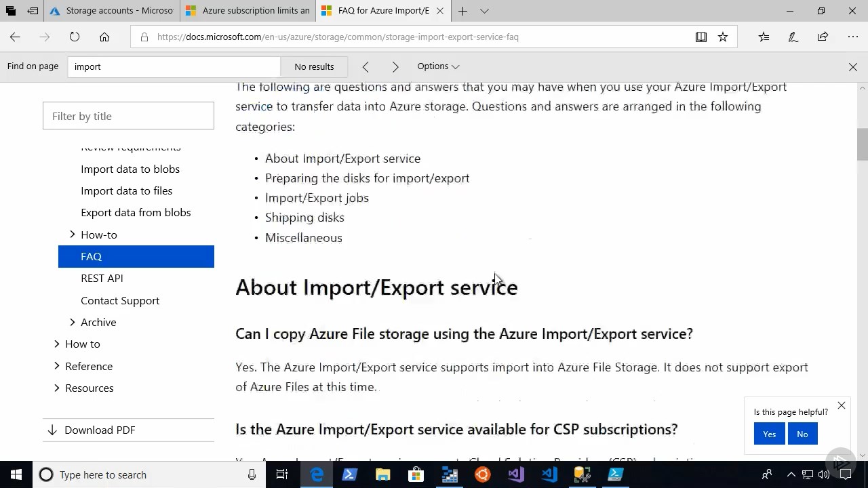Go to previous find result arrow
868x488 pixels.
pos(366,66)
